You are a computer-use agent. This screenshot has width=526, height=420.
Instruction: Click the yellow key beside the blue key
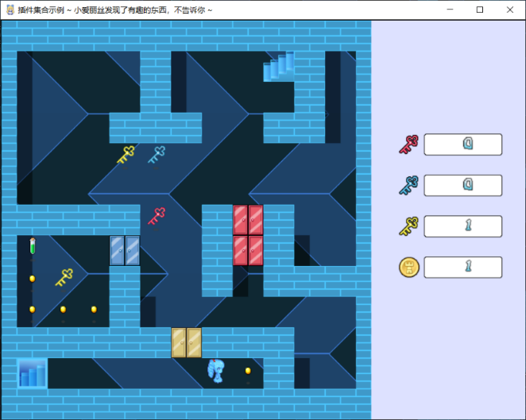coord(126,154)
